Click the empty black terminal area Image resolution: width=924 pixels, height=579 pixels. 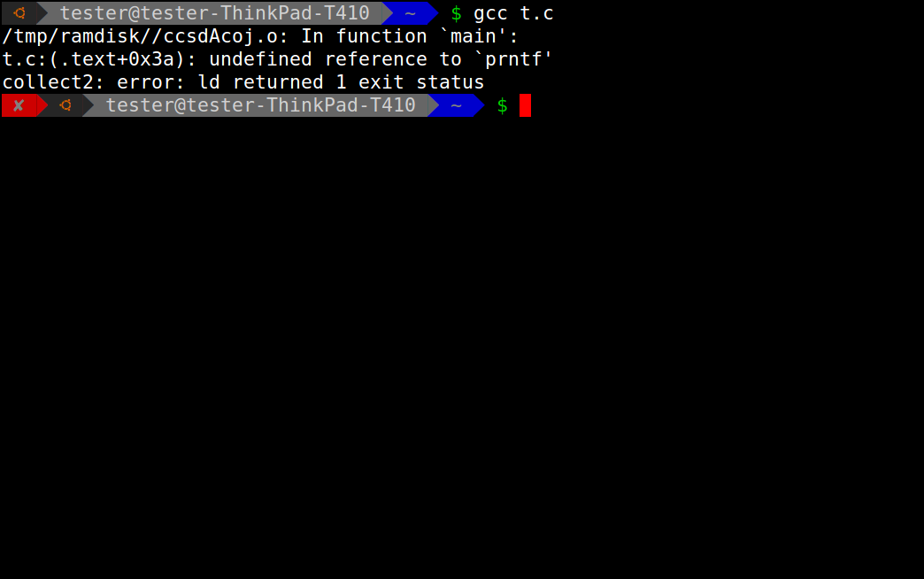pos(462,348)
